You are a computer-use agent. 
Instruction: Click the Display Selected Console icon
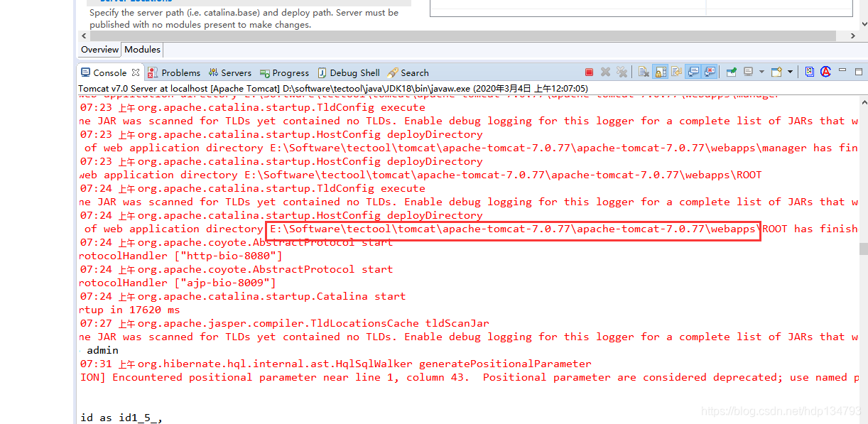click(x=748, y=72)
